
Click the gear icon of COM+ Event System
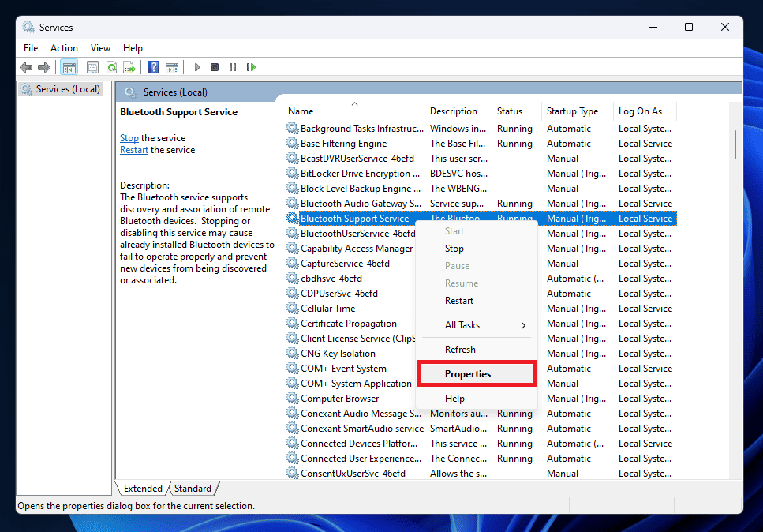[292, 368]
